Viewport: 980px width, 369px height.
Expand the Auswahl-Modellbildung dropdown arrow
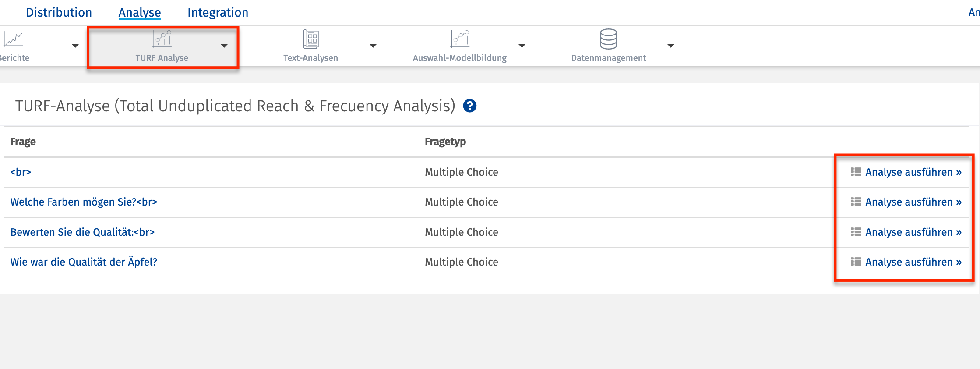(522, 46)
